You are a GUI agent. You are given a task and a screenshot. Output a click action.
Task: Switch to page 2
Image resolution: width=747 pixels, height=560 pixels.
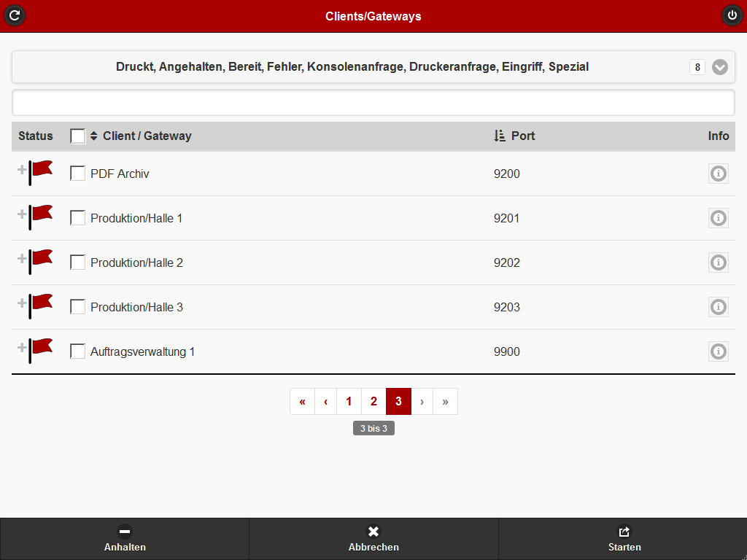(x=373, y=402)
